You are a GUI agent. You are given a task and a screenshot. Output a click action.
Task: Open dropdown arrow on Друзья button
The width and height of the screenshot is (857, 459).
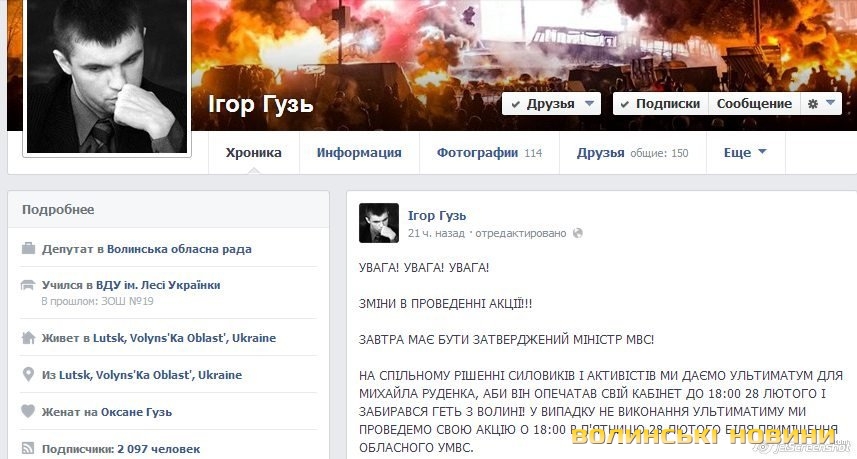click(x=589, y=103)
